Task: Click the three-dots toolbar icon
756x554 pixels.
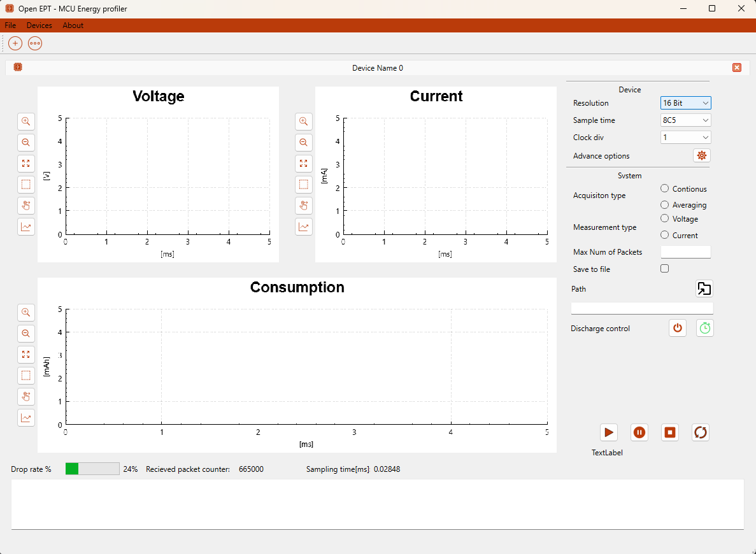Action: [x=35, y=43]
